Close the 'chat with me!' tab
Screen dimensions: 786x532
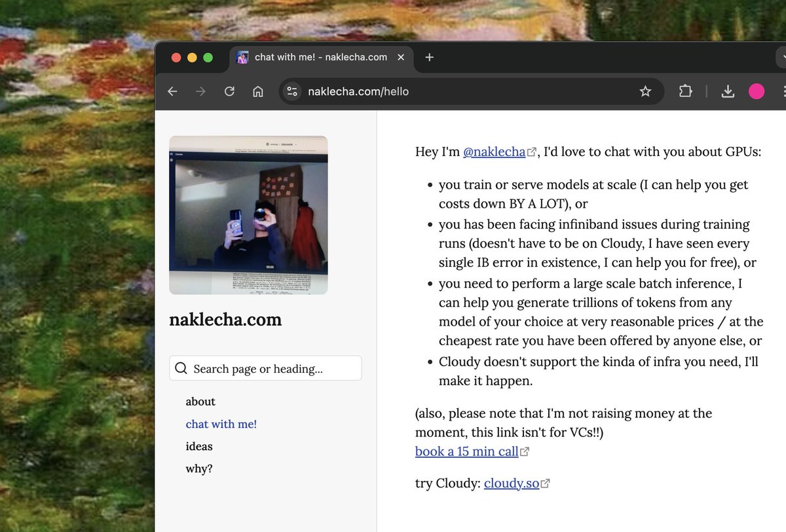tap(401, 57)
